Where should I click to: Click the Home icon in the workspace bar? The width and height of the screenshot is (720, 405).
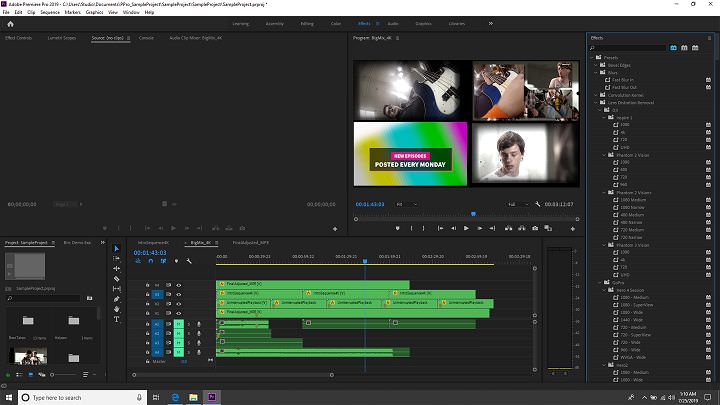tap(11, 24)
